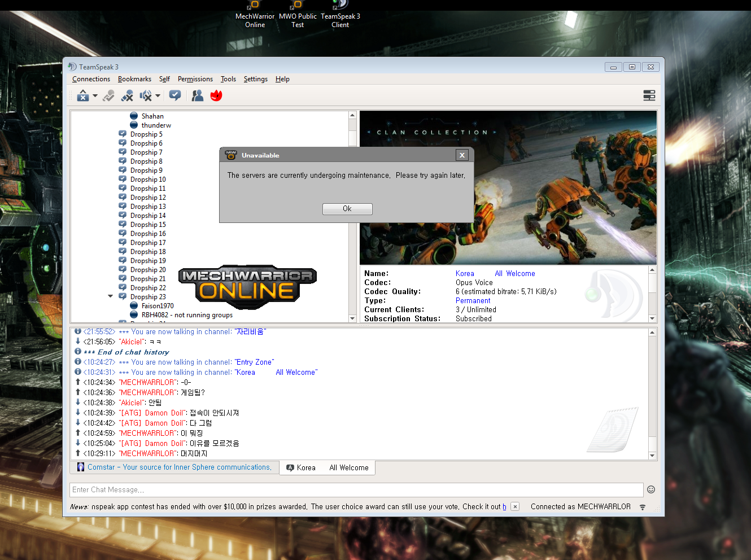Open the Contacts manager icon
This screenshot has height=560, width=751.
coord(197,95)
